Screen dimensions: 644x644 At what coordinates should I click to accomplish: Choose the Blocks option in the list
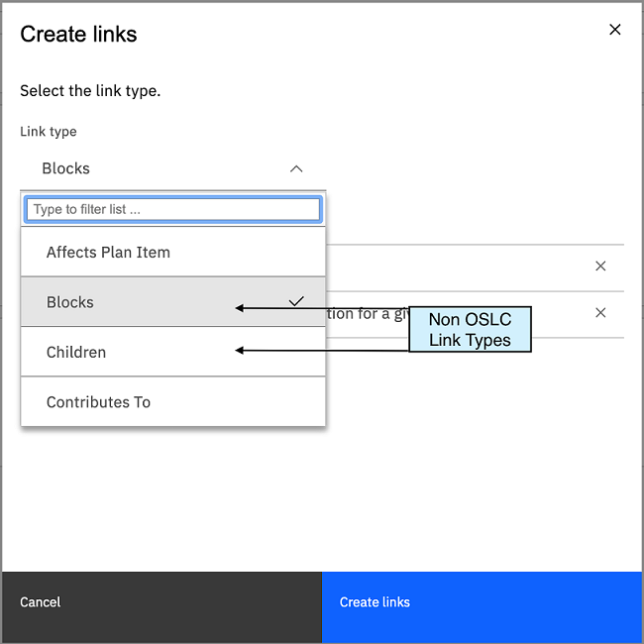coord(70,302)
